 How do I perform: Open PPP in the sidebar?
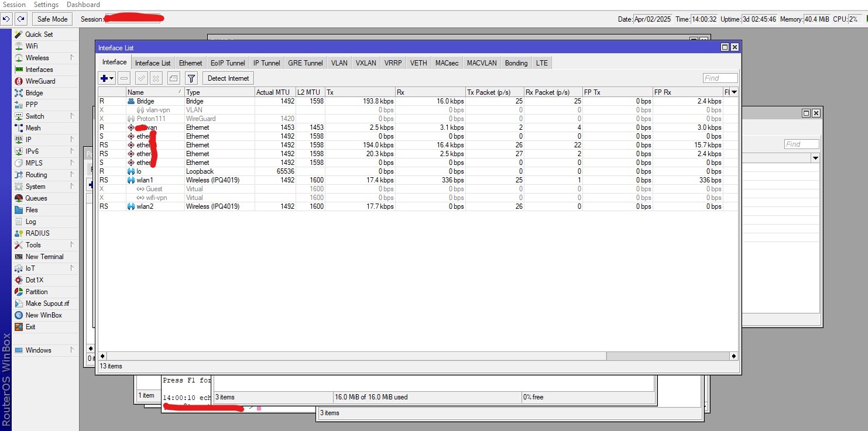[32, 105]
